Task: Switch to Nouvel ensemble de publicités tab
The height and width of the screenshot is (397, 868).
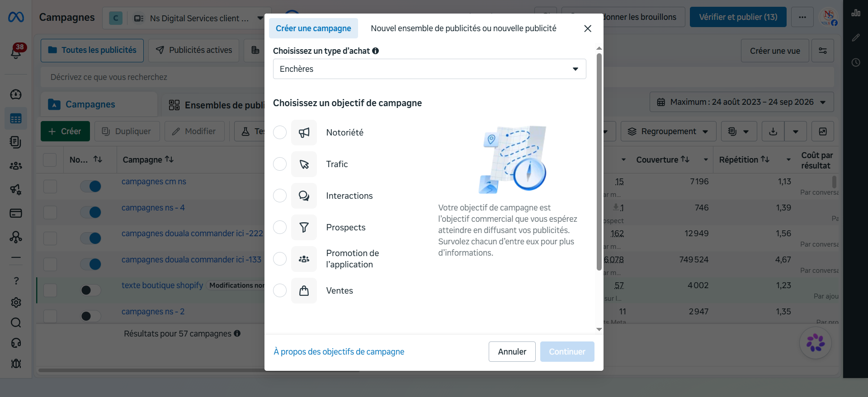Action: pos(463,28)
